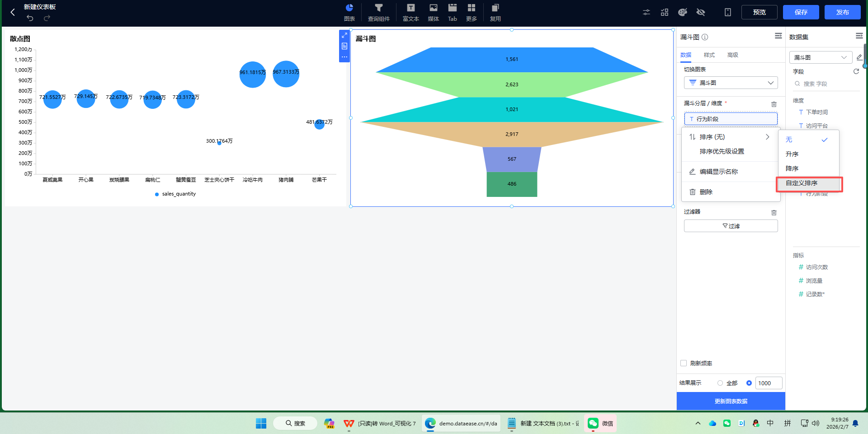Select the 访问平台 dimension field
868x434 pixels.
(817, 126)
